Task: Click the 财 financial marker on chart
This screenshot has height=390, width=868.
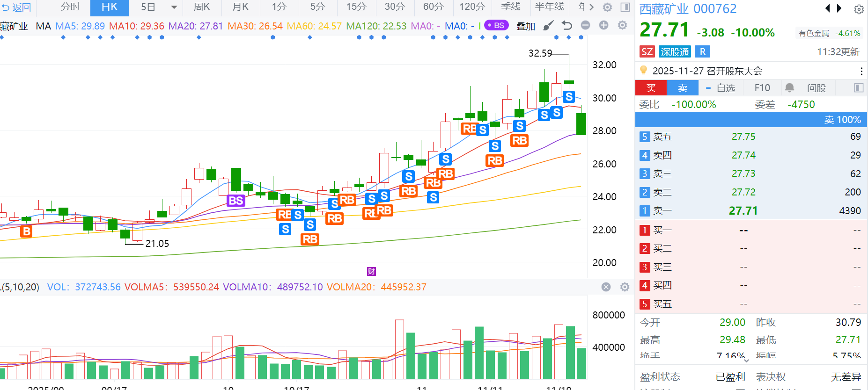Action: 371,271
